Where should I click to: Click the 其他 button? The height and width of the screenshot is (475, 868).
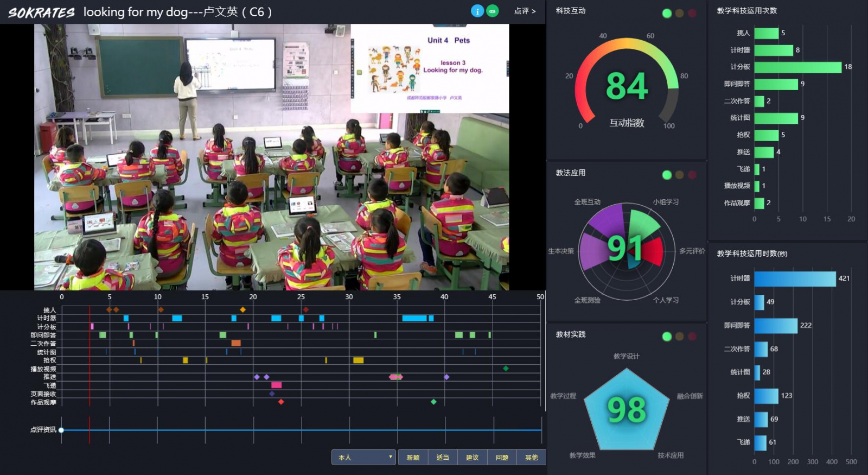click(x=531, y=457)
